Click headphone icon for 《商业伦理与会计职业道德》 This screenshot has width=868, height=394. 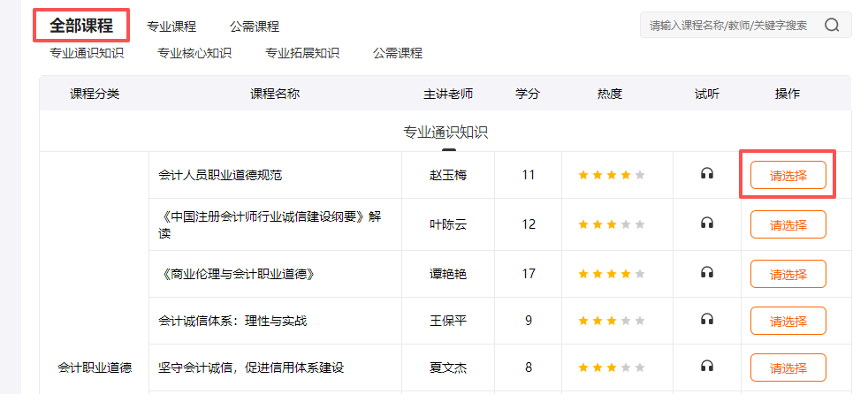706,273
